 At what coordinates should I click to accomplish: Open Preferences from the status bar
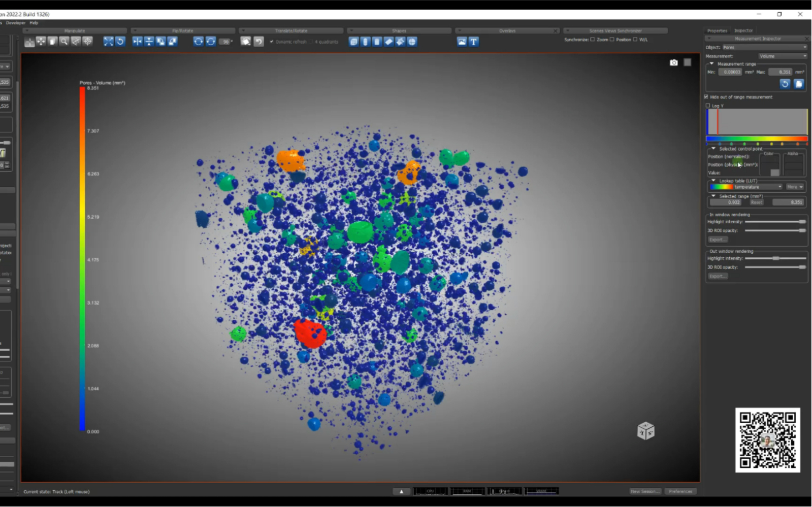[680, 491]
